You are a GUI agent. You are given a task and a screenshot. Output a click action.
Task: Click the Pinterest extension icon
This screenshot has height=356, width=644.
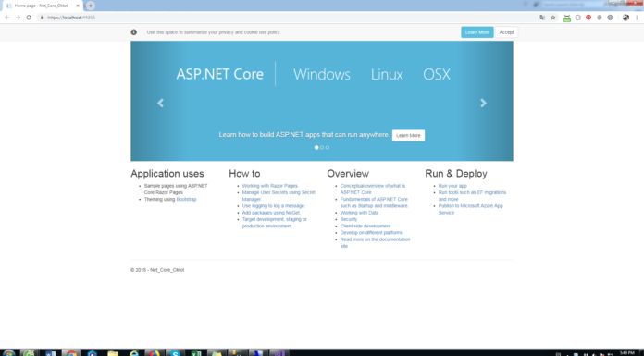(588, 18)
